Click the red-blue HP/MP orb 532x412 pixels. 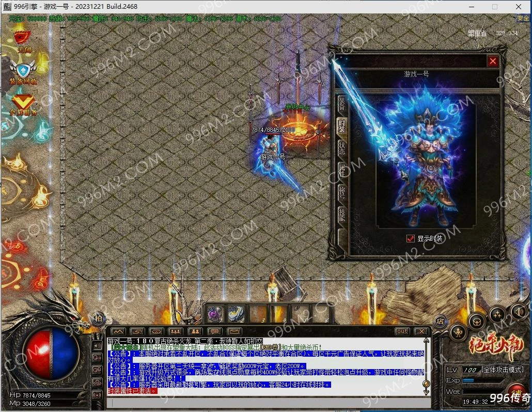click(x=51, y=353)
